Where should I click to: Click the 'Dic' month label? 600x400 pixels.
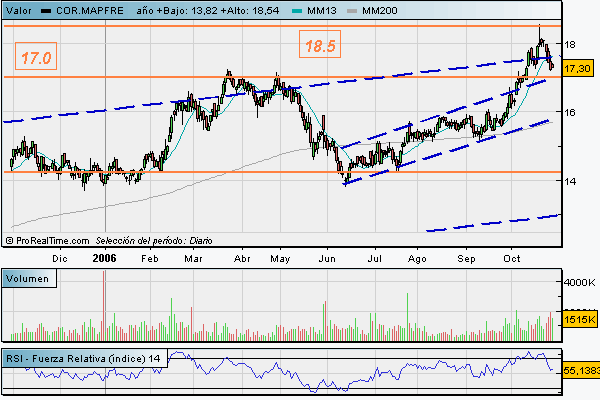(x=60, y=259)
